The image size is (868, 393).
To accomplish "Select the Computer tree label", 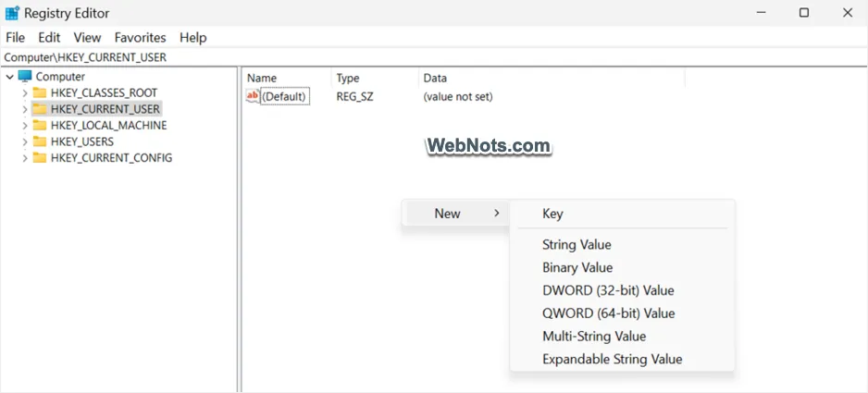I will (60, 77).
